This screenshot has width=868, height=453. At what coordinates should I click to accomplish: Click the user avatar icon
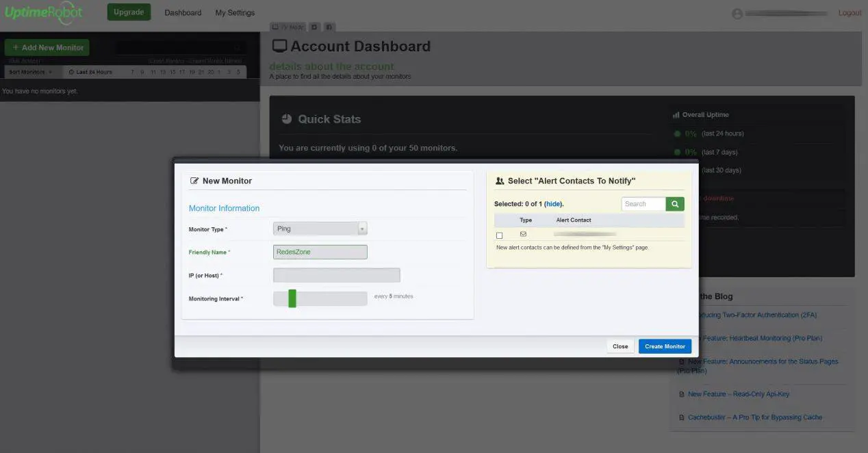pos(737,14)
